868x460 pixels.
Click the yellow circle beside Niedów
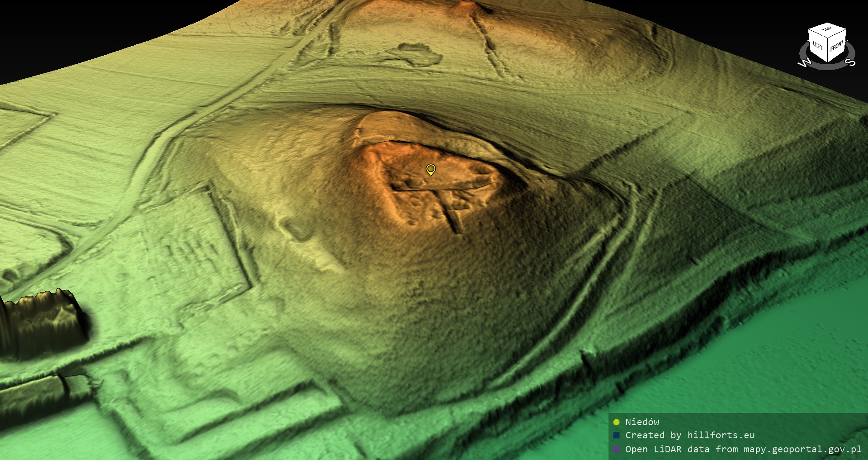coord(616,422)
